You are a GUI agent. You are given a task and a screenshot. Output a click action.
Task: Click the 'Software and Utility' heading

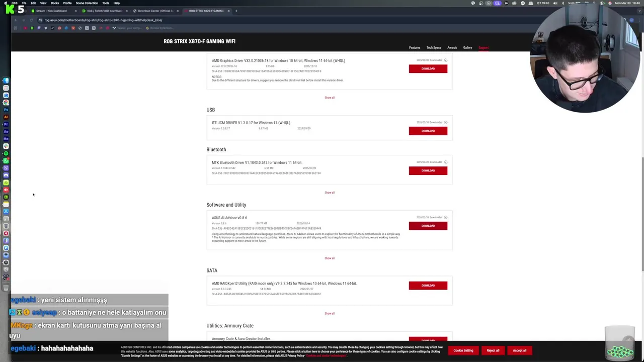click(226, 205)
